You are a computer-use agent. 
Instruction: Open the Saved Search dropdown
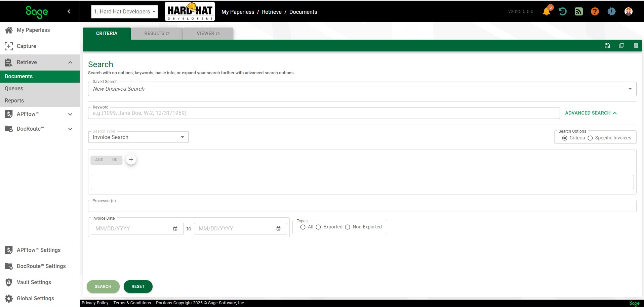coord(362,89)
